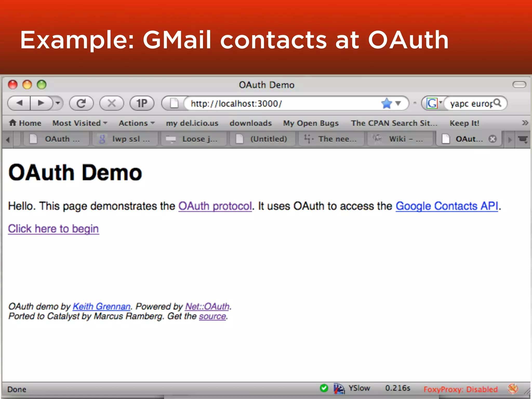Screen dimensions: 532x399
Task: Switch to the 'Loose j...' tab
Action: [194, 139]
